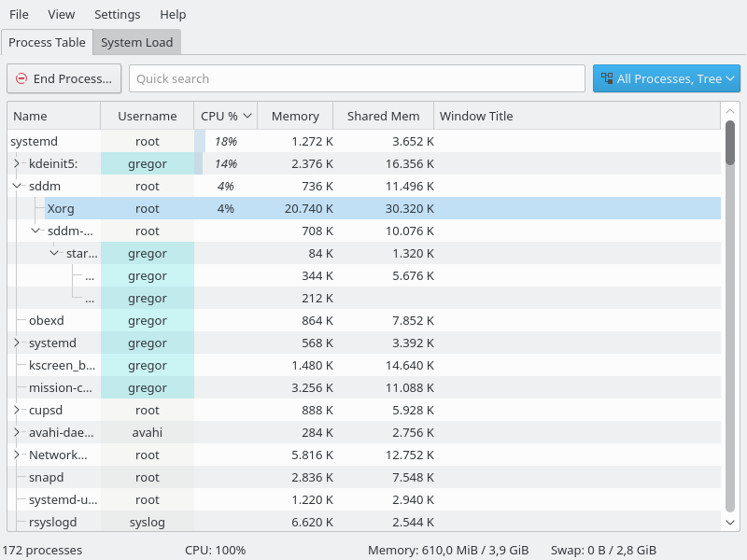Sort by the Memory column header

pyautogui.click(x=295, y=116)
